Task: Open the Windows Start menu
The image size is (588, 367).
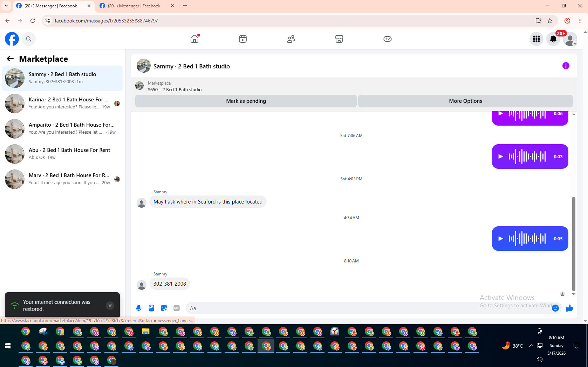Action: coord(8,346)
